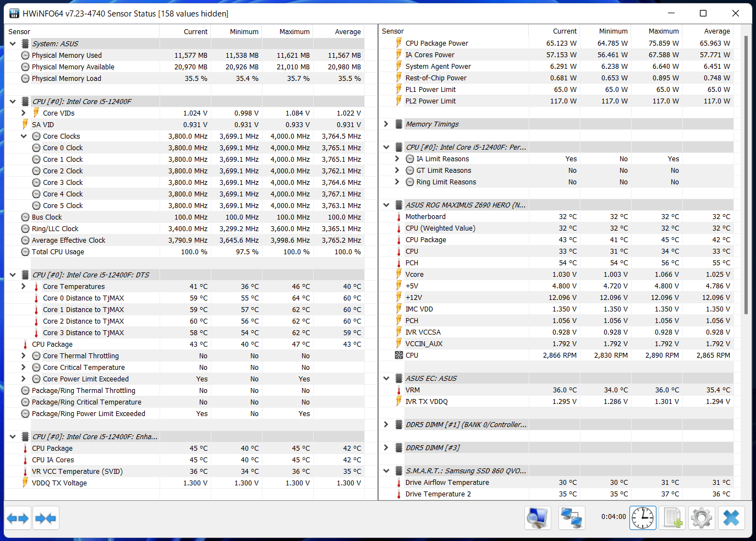The height and width of the screenshot is (541, 756).
Task: Expand the Core VIDs row
Action: (24, 113)
